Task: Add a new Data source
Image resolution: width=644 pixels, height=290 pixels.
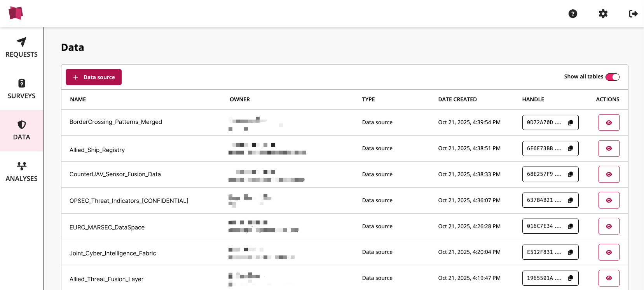Action: [94, 77]
